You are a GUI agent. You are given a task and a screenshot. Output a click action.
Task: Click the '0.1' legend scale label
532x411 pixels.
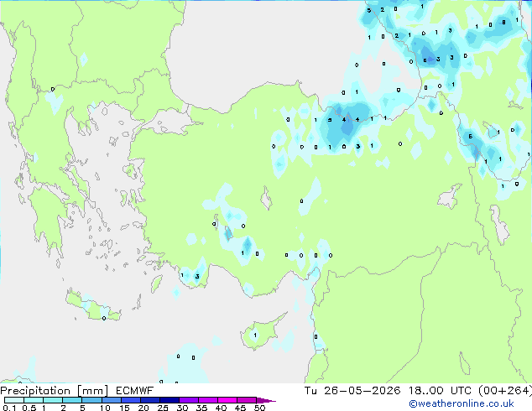point(9,408)
